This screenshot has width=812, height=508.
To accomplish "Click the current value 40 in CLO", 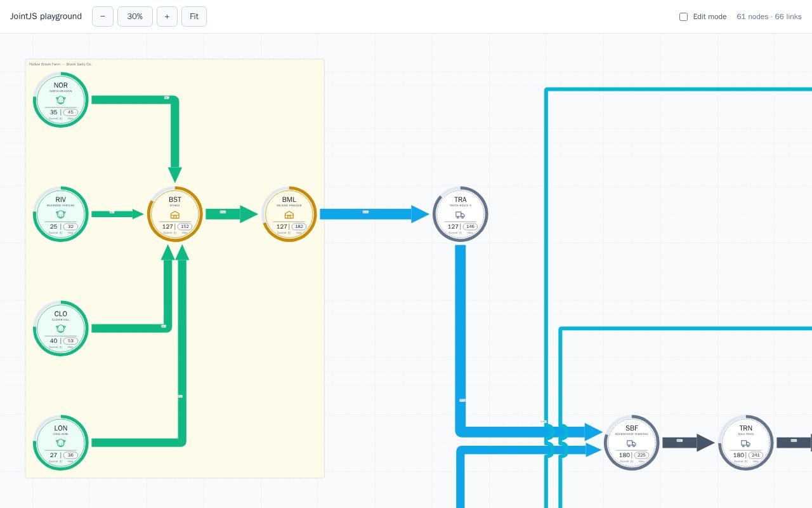I will click(x=53, y=341).
